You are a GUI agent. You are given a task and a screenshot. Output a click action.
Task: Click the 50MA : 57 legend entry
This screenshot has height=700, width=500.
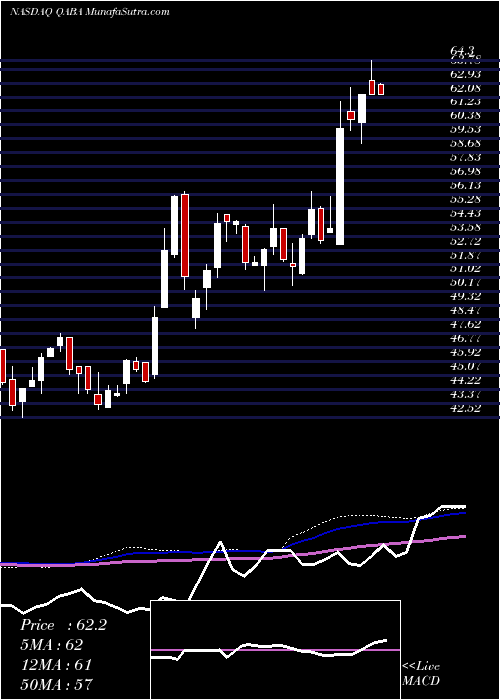pos(56,684)
